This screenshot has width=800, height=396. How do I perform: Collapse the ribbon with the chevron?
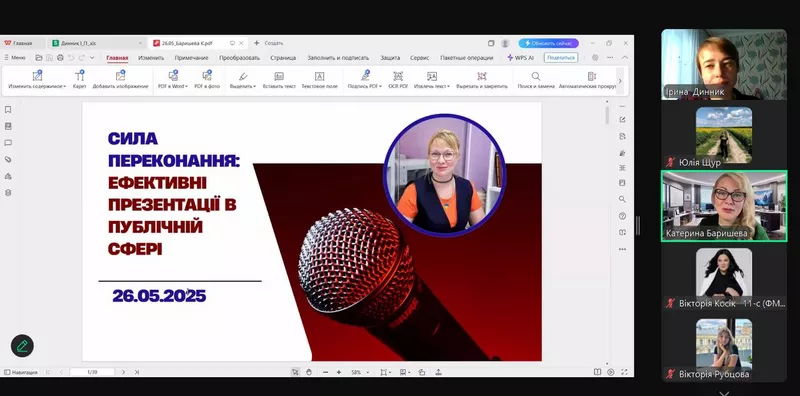pos(625,58)
